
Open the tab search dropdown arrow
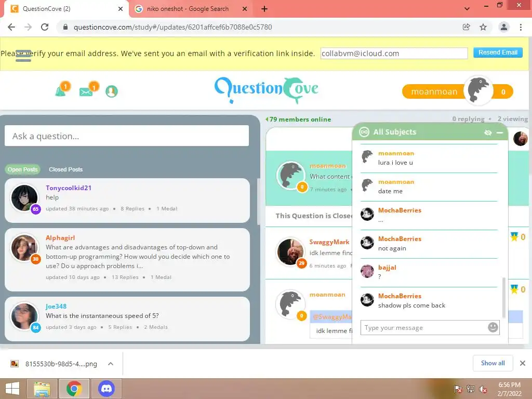(x=467, y=9)
